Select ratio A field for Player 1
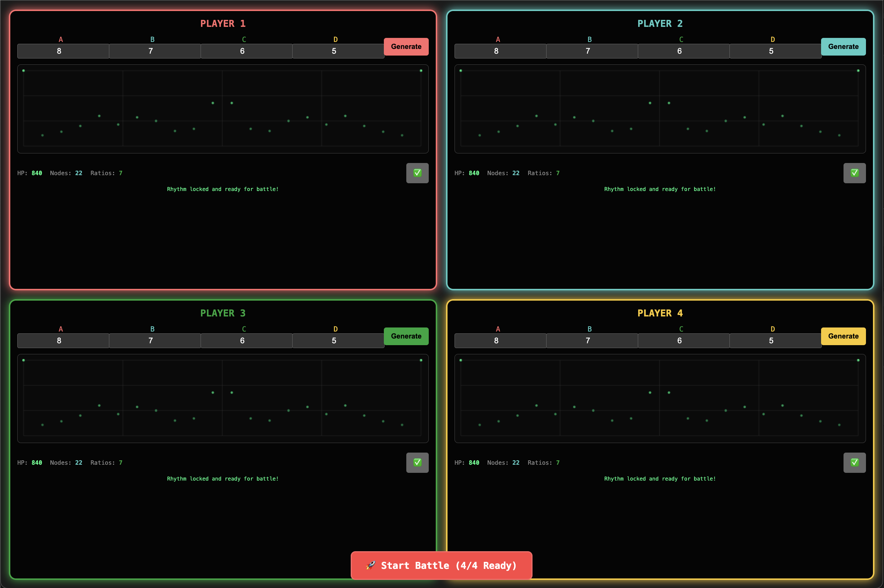Viewport: 884px width, 588px height. (63, 51)
